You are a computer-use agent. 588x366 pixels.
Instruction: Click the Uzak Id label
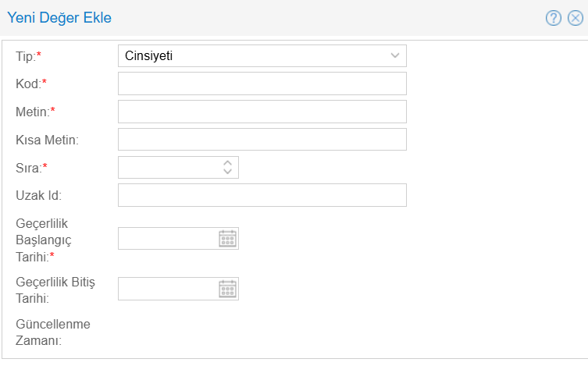coord(38,195)
